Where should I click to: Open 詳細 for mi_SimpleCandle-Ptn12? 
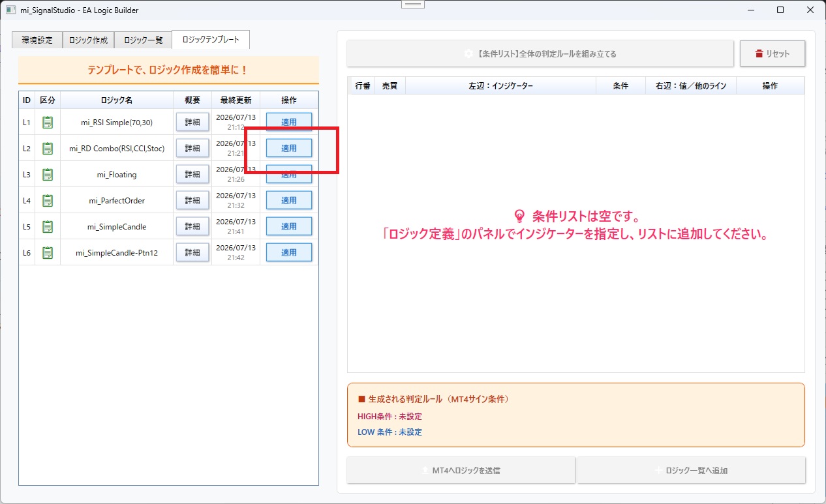coord(192,252)
